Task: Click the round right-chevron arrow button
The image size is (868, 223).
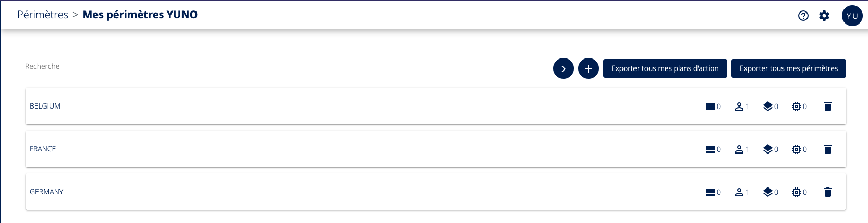Action: [564, 68]
